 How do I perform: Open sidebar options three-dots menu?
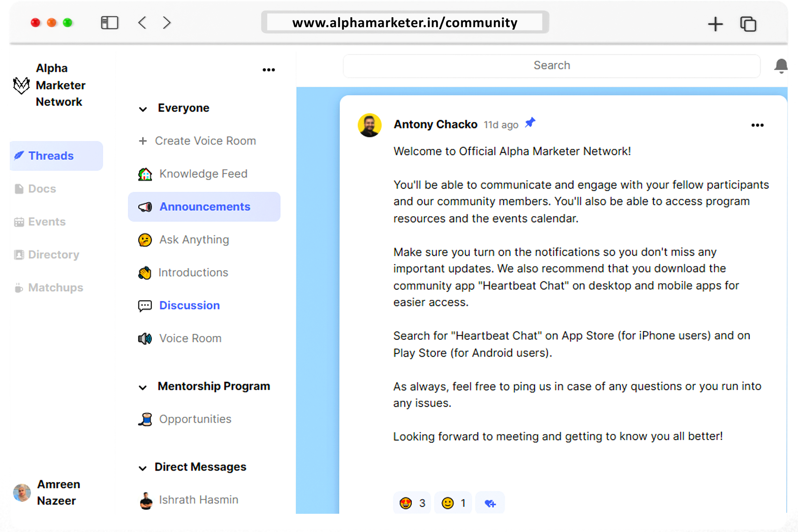[x=269, y=70]
